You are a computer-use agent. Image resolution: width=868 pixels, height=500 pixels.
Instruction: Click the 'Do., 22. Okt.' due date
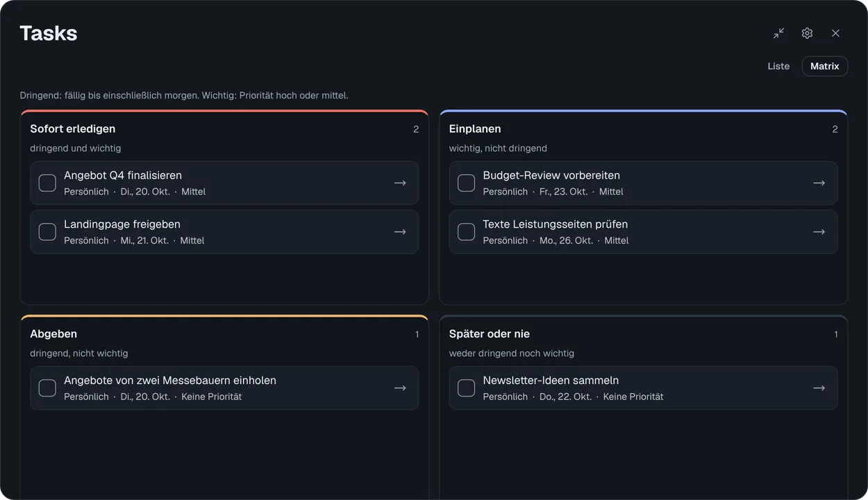(x=566, y=397)
